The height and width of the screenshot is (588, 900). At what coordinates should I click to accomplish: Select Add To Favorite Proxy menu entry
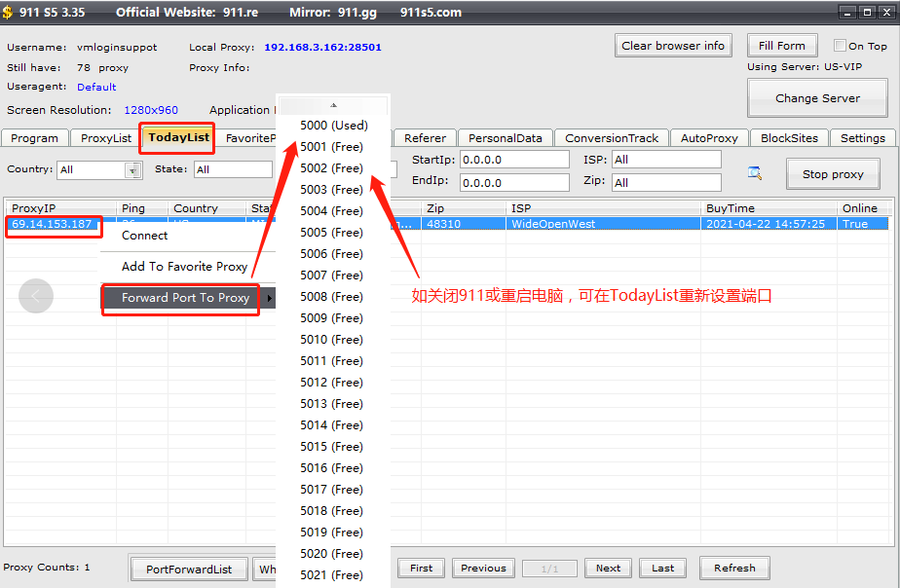click(184, 267)
